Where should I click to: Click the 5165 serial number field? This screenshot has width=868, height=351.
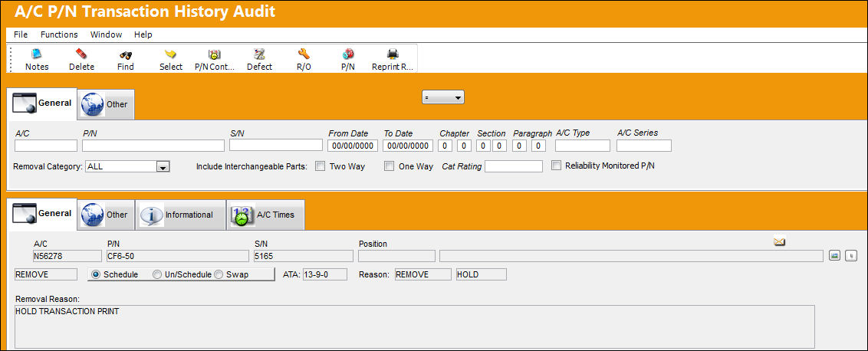click(303, 256)
